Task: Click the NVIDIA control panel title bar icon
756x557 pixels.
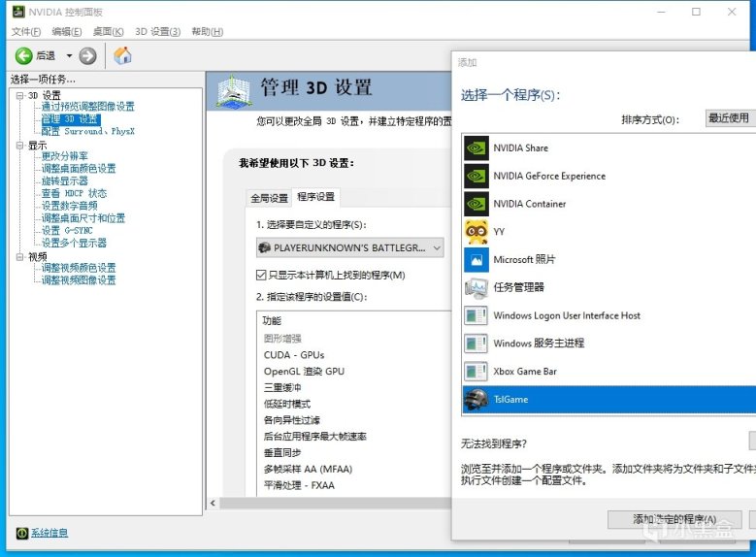Action: (18, 12)
